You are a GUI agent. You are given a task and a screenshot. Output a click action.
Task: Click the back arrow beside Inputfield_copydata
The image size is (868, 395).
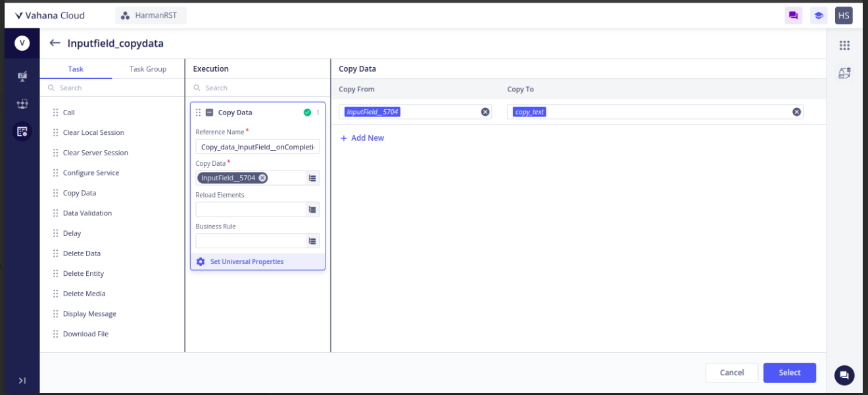click(55, 43)
